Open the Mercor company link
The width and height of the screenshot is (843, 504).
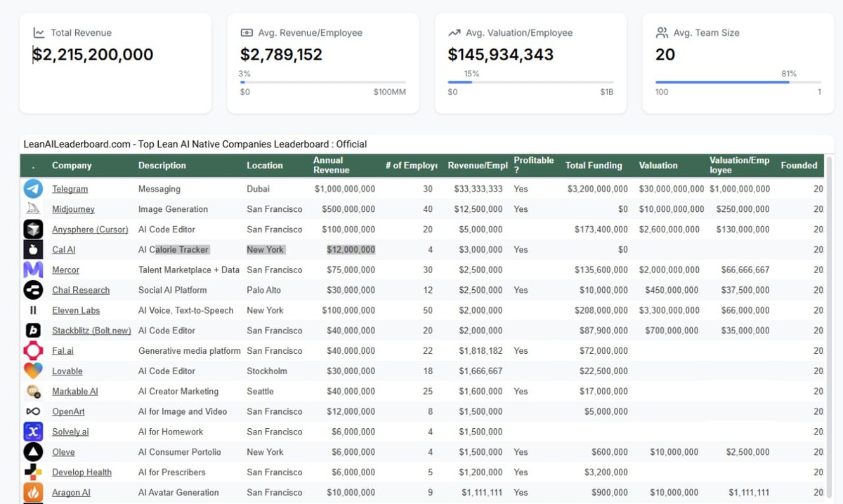[65, 270]
